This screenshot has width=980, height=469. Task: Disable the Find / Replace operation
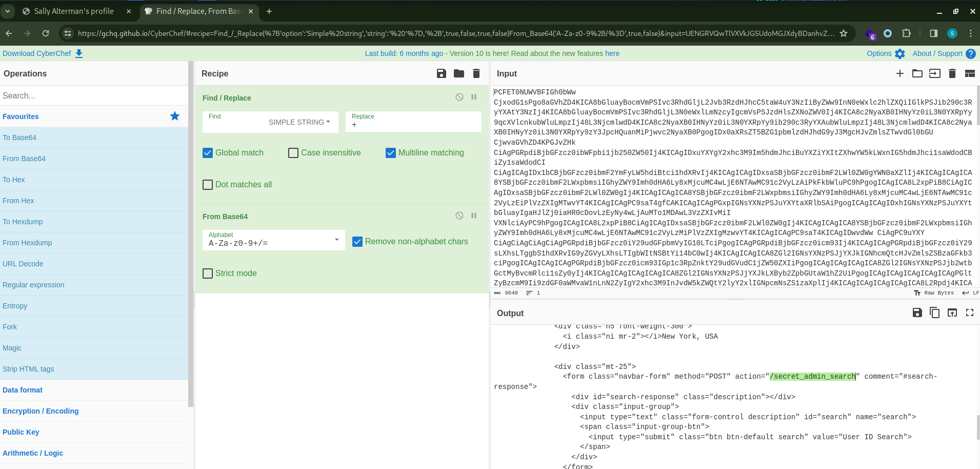click(x=459, y=97)
